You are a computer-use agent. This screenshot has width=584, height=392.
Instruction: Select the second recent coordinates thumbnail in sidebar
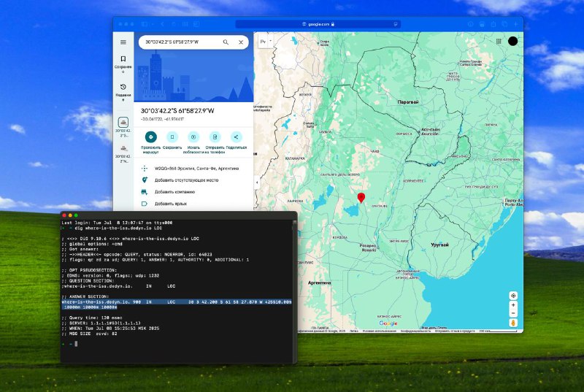pos(123,148)
